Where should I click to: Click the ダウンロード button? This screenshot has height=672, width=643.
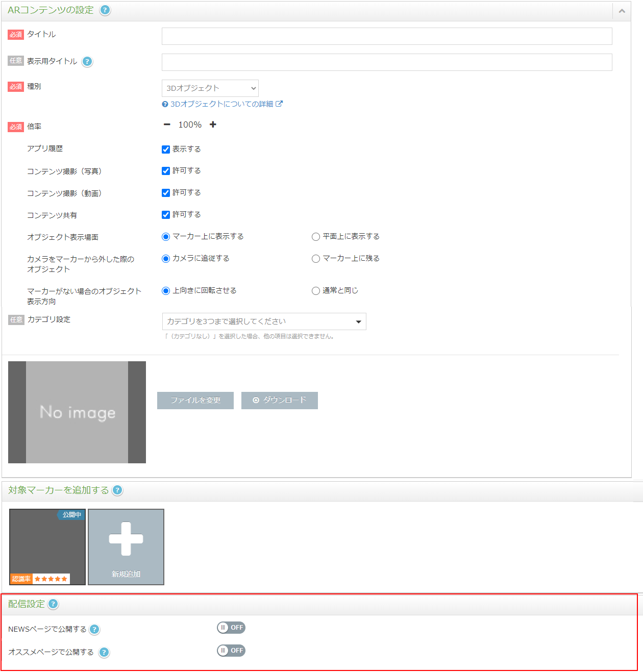point(280,401)
